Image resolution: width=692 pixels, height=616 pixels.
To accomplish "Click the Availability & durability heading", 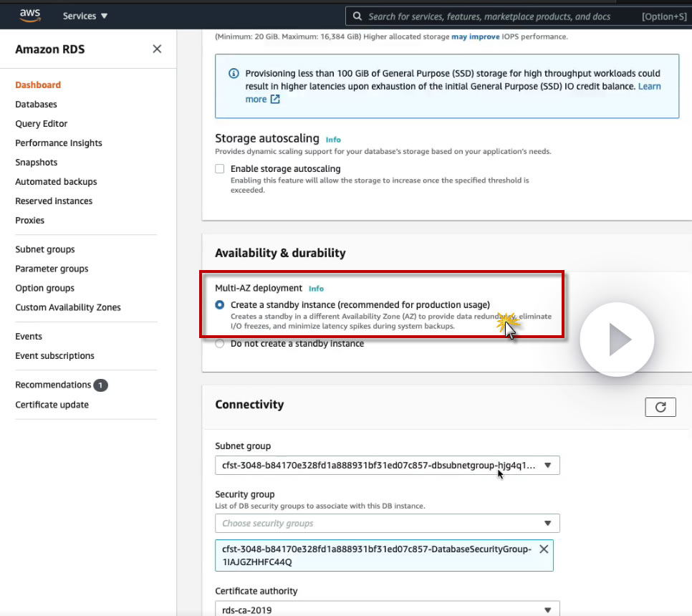I will tap(280, 253).
